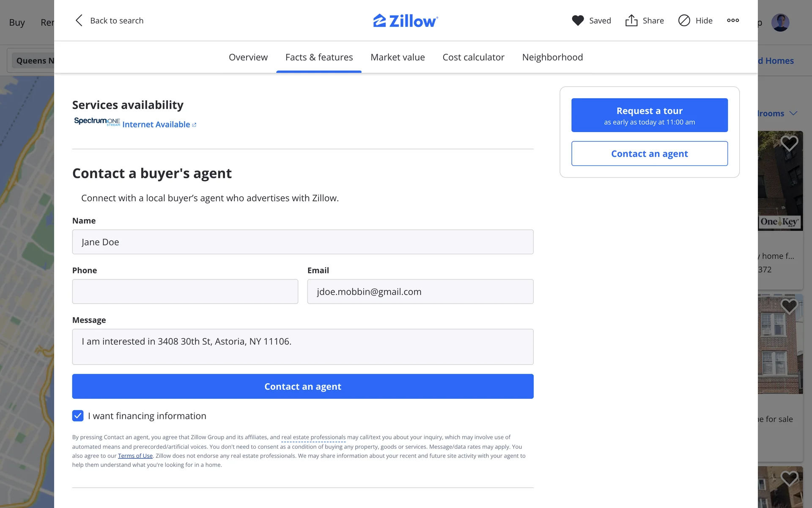The height and width of the screenshot is (508, 812).
Task: Click the Zillow logo
Action: click(406, 20)
